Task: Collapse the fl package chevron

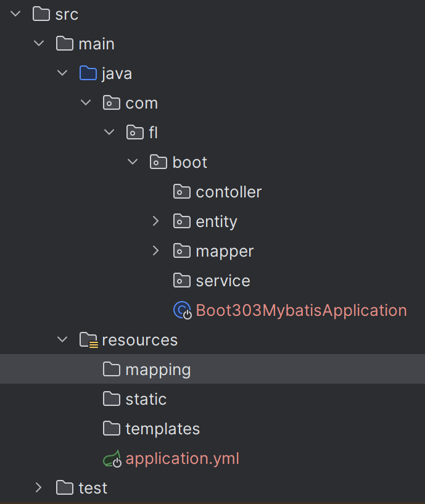Action: click(109, 133)
